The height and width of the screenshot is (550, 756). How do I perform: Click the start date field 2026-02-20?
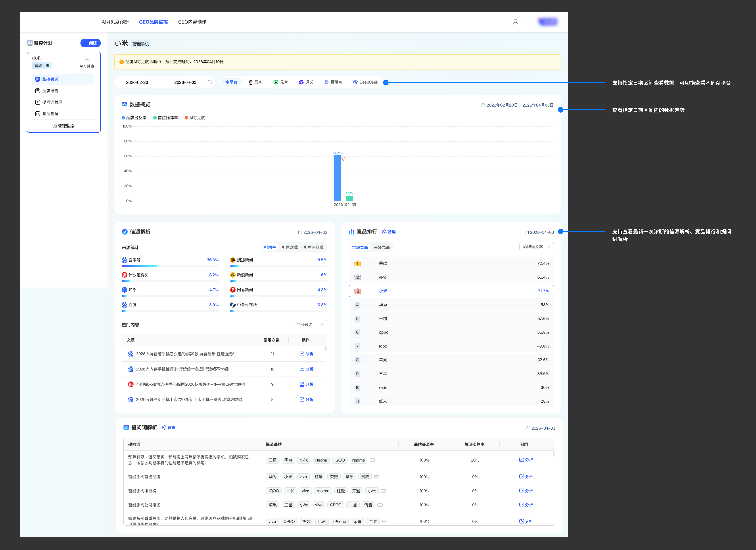137,82
